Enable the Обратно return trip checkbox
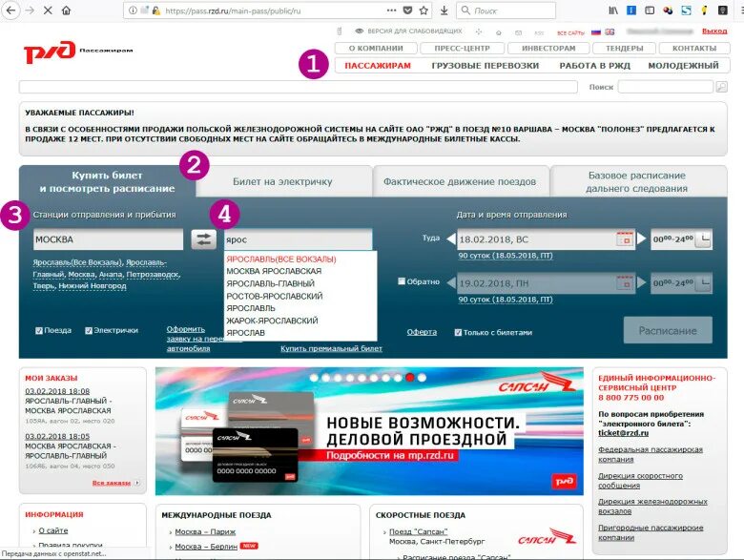Screen dimensions: 744x560 pos(402,280)
